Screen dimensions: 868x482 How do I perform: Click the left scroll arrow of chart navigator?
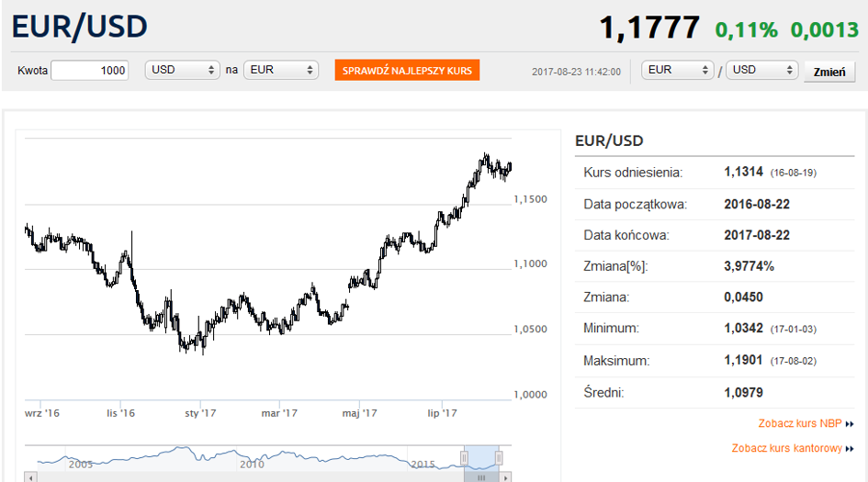[x=30, y=477]
